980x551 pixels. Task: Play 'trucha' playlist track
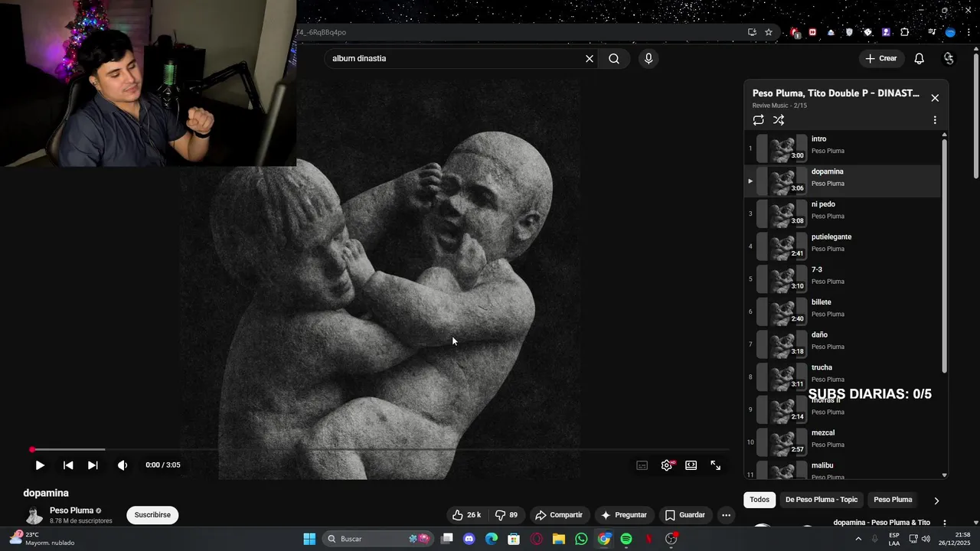point(842,377)
